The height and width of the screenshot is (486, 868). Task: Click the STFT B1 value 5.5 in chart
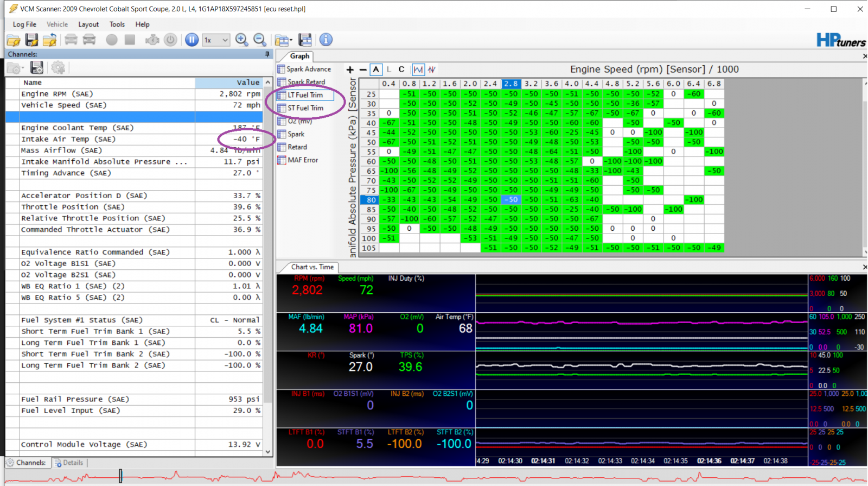(365, 444)
